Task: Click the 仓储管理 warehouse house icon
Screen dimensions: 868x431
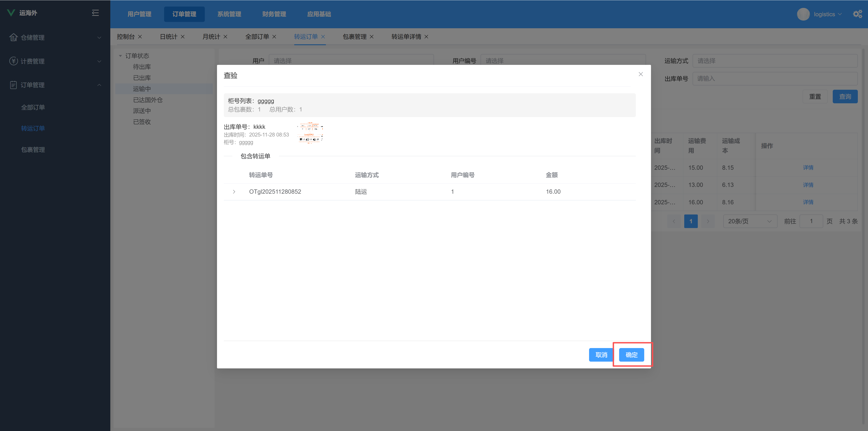Action: tap(14, 38)
